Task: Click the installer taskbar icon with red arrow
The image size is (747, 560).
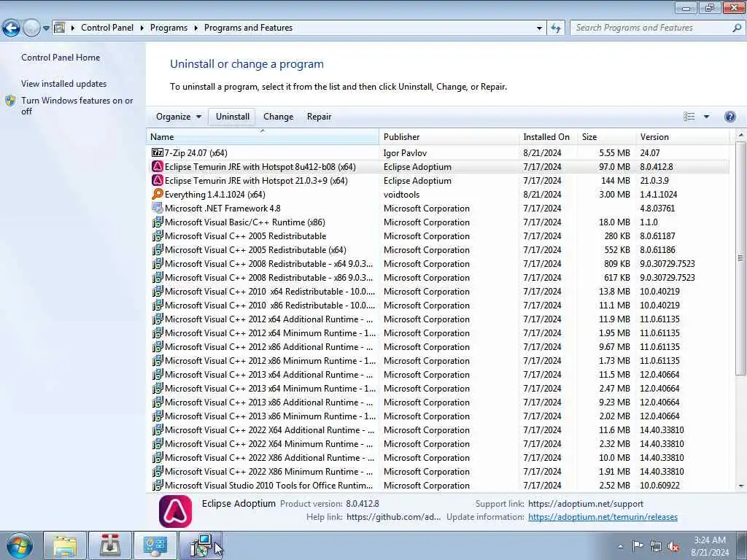Action: click(x=110, y=545)
